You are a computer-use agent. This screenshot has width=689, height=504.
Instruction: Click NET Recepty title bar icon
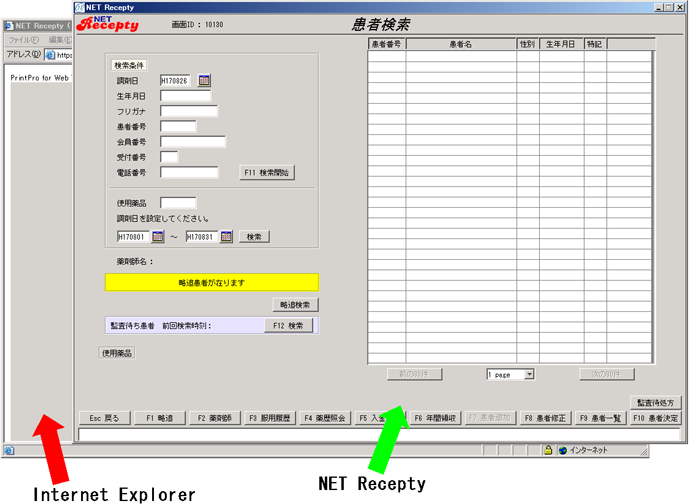click(80, 7)
